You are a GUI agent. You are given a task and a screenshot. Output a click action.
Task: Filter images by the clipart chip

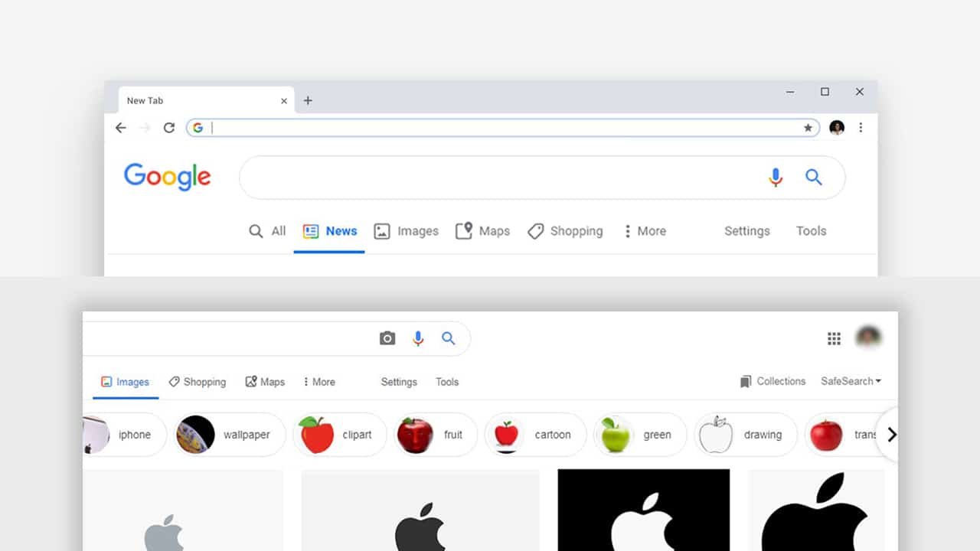click(x=339, y=435)
